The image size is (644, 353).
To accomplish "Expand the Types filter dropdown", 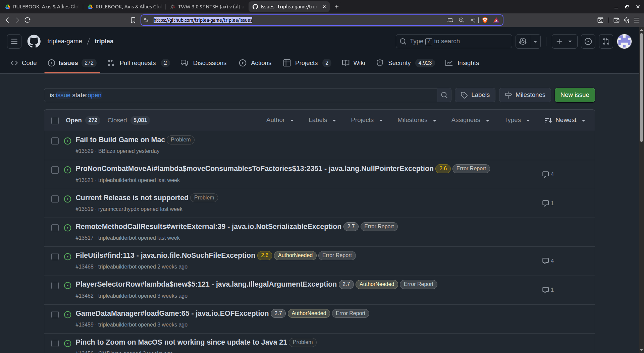I will [517, 120].
